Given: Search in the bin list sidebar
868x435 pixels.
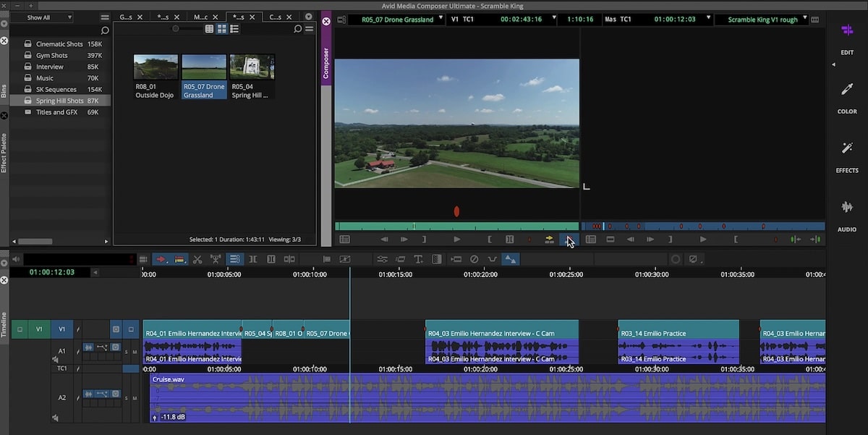Looking at the screenshot, I should point(105,30).
